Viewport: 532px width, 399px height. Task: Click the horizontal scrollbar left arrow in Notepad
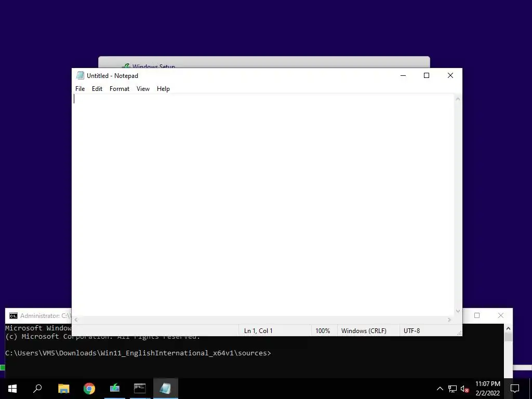point(76,320)
